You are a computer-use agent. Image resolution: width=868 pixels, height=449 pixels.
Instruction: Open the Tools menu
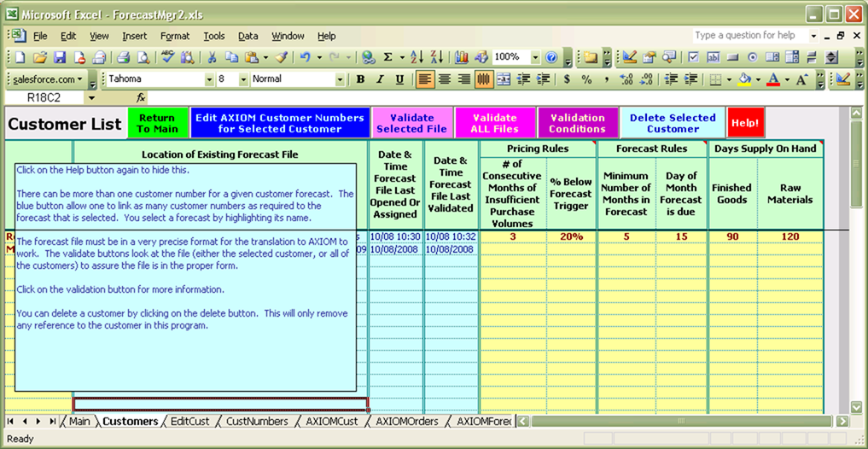pos(214,36)
